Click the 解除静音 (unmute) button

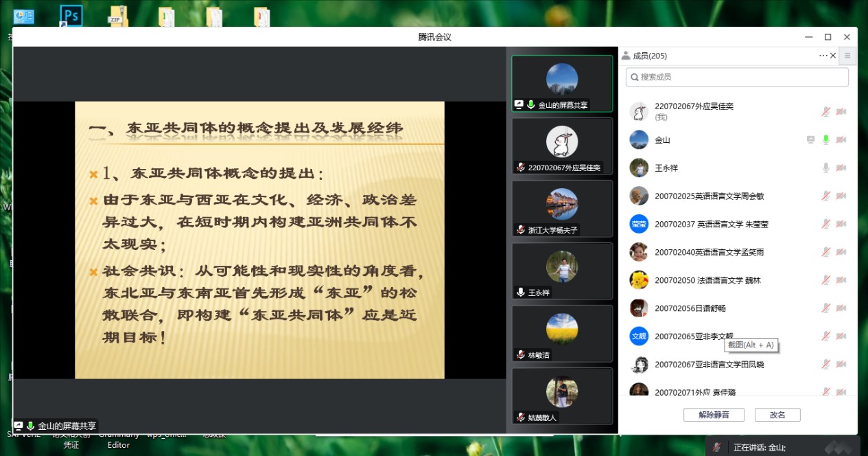714,415
